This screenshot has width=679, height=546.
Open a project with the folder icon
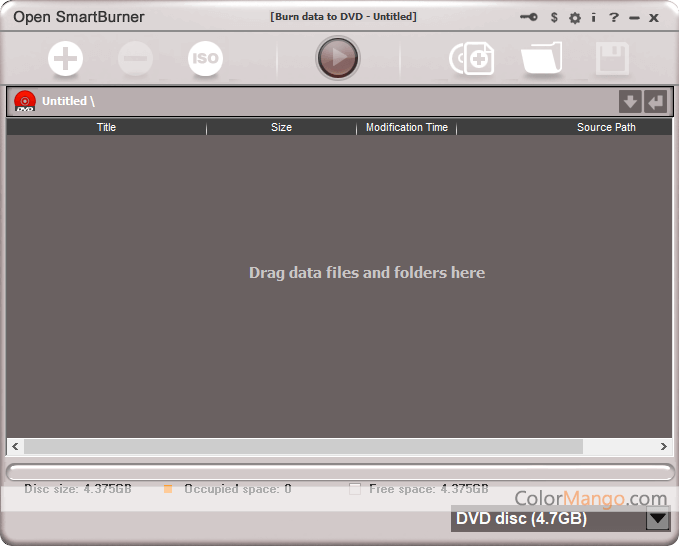pyautogui.click(x=542, y=58)
